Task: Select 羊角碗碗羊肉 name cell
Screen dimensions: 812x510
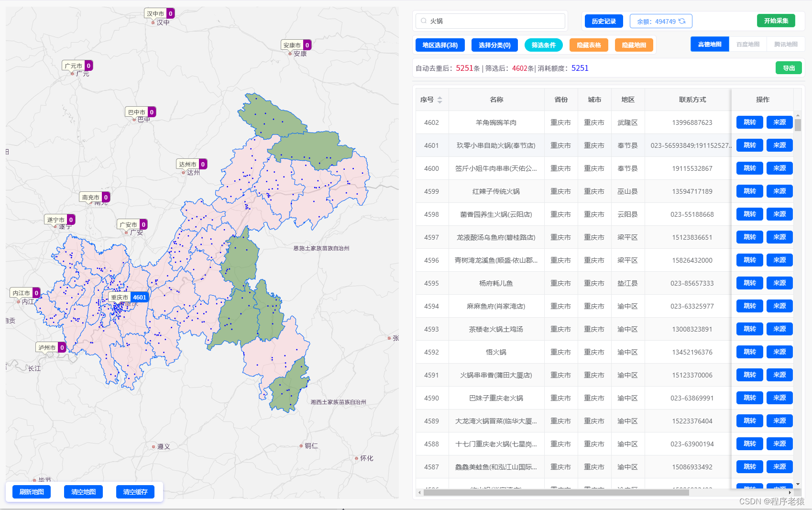Action: coord(496,122)
